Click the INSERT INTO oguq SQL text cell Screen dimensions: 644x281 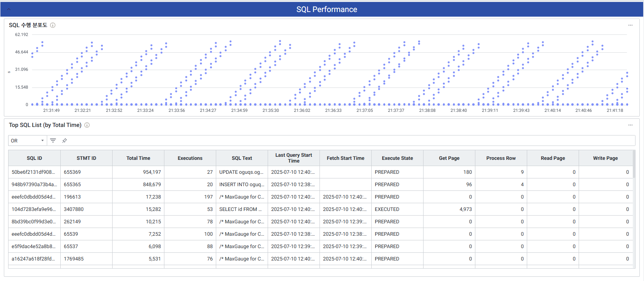[x=241, y=185]
